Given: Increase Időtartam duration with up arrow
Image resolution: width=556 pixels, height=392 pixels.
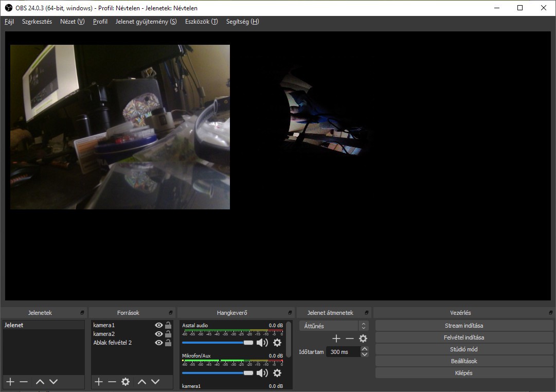Looking at the screenshot, I should tap(365, 349).
